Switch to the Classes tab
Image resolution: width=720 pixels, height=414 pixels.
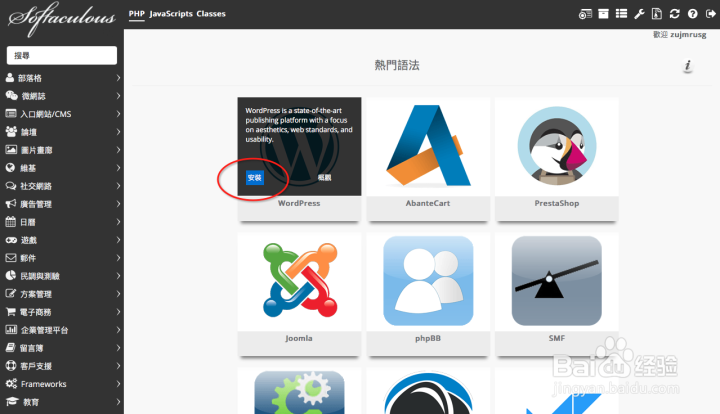(211, 14)
